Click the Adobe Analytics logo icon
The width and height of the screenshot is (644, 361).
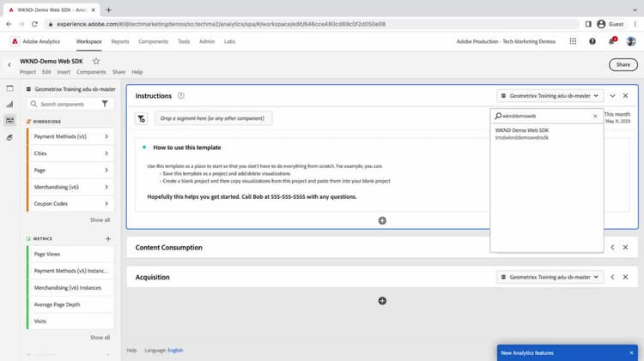click(15, 41)
